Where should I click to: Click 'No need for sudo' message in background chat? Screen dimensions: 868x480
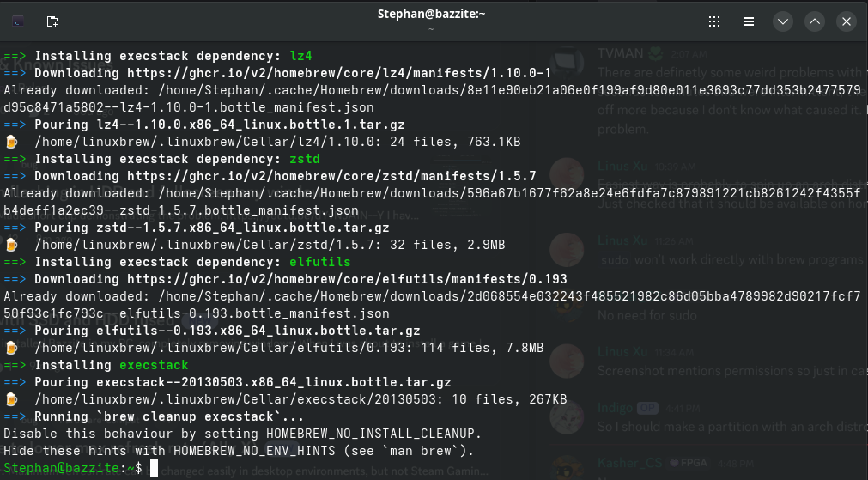647,316
